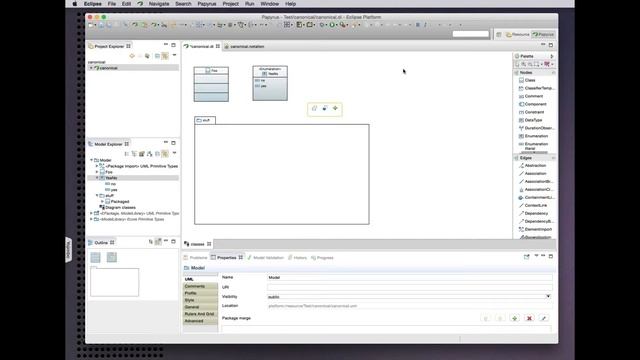This screenshot has width=640, height=360.
Task: Open the Papyrus menu
Action: pyautogui.click(x=207, y=4)
